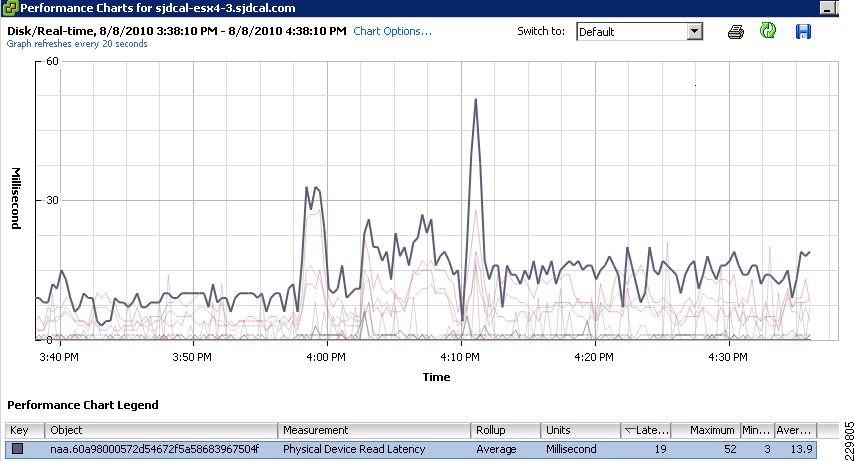
Task: Refresh the chart with green arrows icon
Action: (x=768, y=31)
